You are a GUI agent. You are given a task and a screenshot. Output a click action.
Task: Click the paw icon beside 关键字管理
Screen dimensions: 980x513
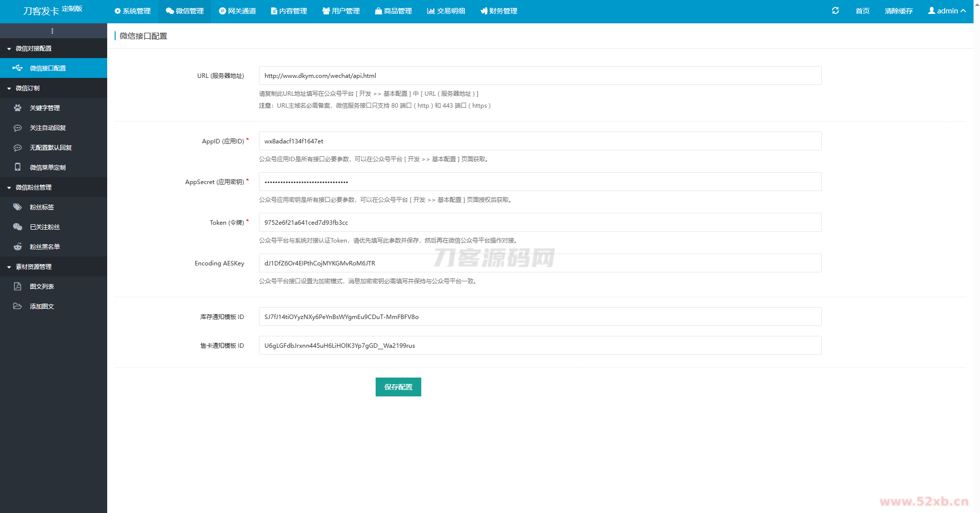pos(18,108)
